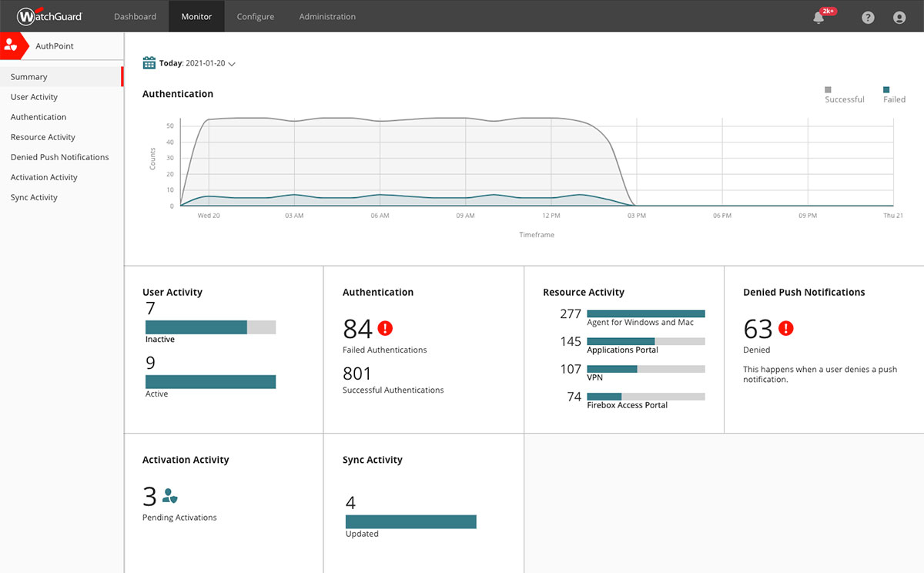
Task: Click the AuthPoint red hexagon icon
Action: pyautogui.click(x=11, y=46)
